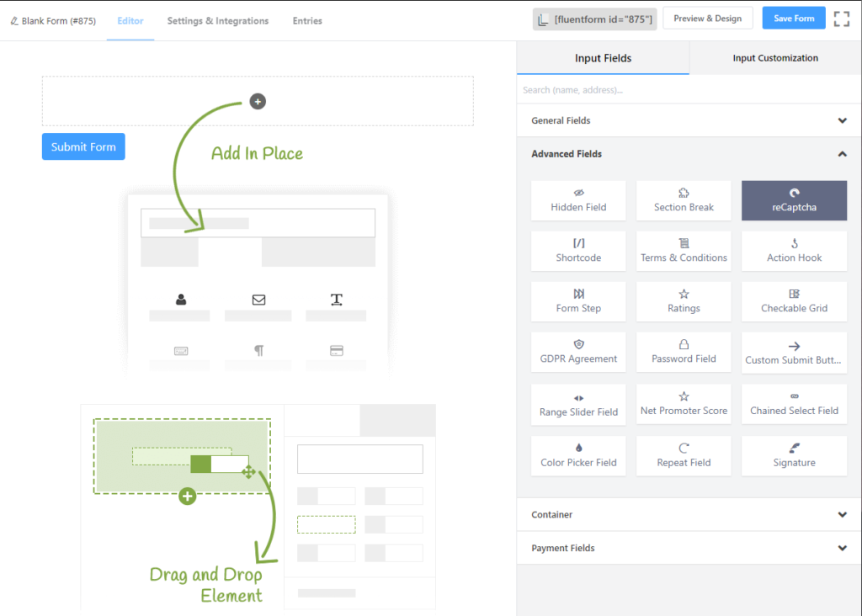Select the reCaptcha field
The height and width of the screenshot is (616, 862).
coord(794,200)
